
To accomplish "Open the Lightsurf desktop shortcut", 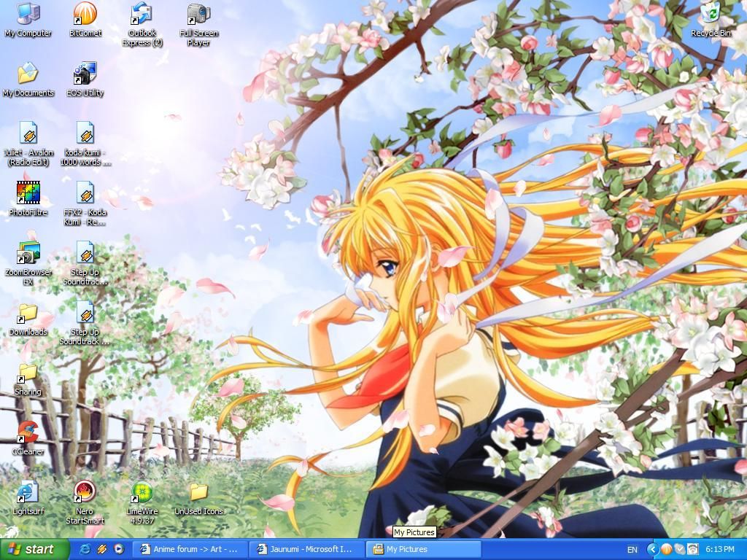I will 28,499.
